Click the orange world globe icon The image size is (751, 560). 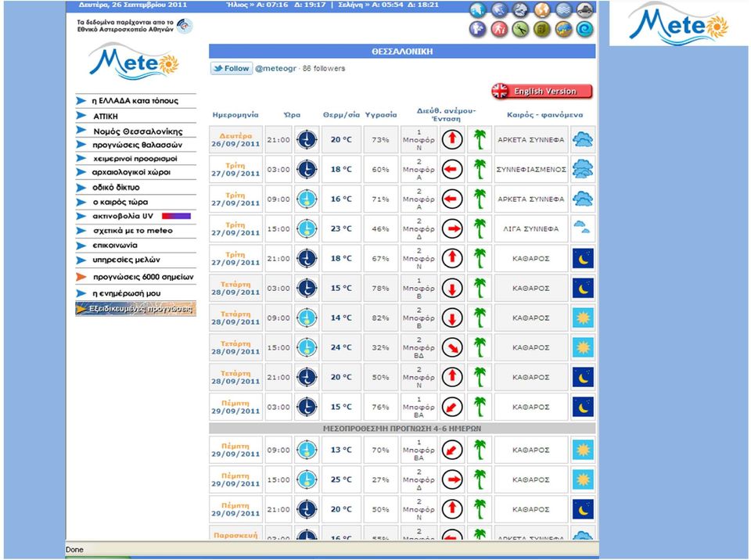click(x=541, y=10)
